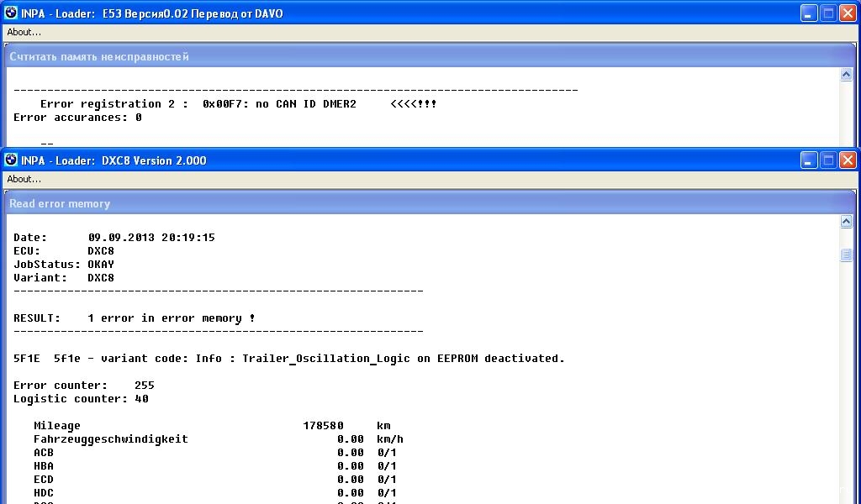The width and height of the screenshot is (861, 504).
Task: Close the E53 loader window
Action: [x=848, y=13]
